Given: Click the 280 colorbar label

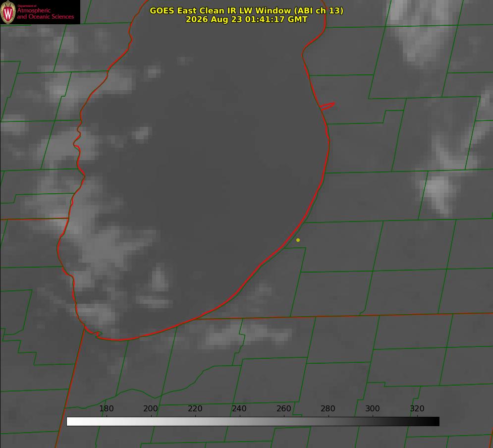Looking at the screenshot, I should [328, 408].
